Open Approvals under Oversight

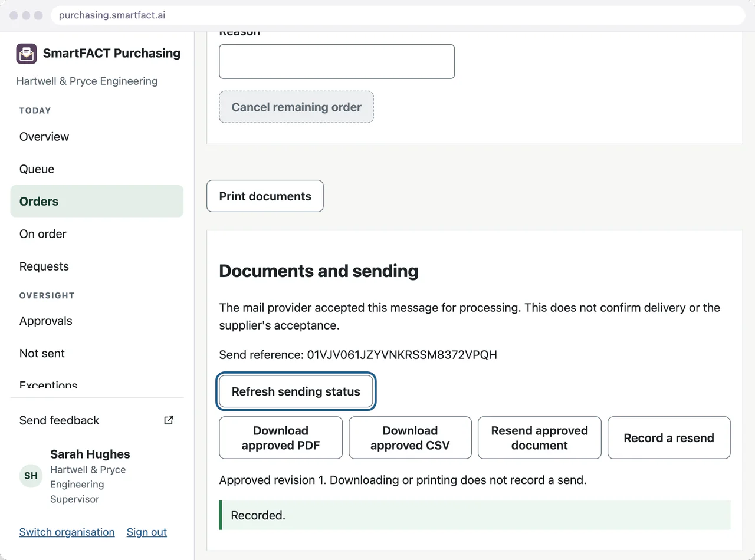pyautogui.click(x=97, y=321)
